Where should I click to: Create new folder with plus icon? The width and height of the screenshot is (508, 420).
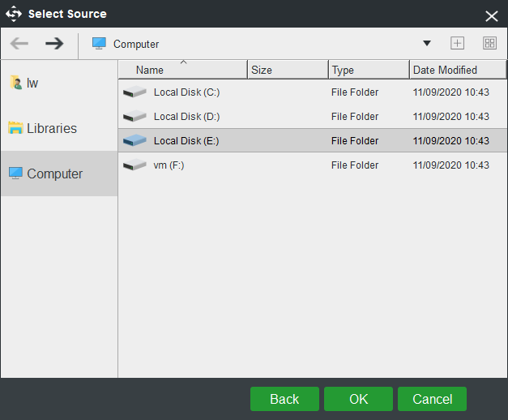coord(457,43)
